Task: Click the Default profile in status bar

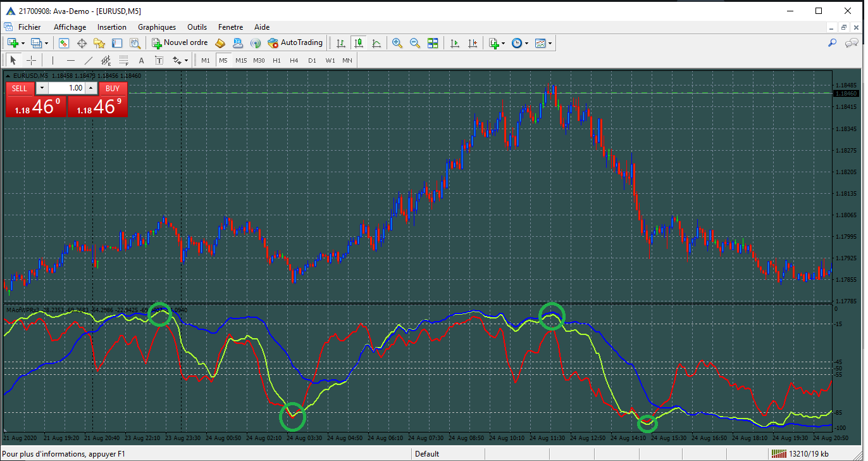Action: [x=428, y=454]
